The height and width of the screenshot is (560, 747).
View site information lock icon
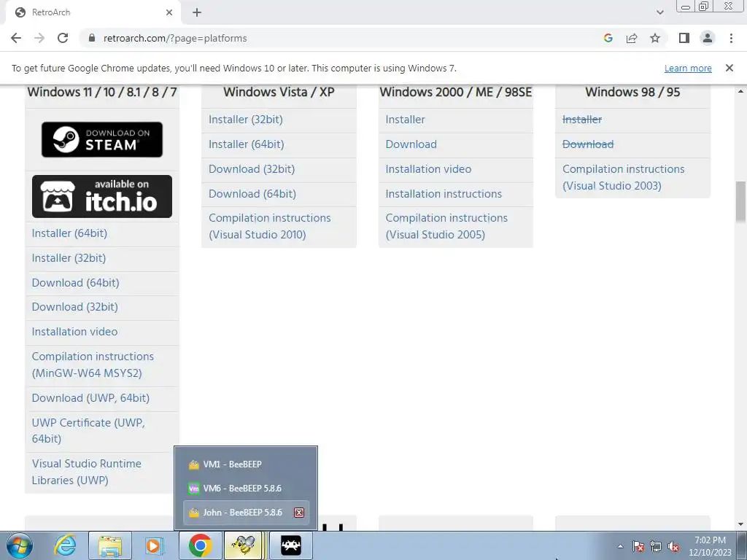point(91,38)
